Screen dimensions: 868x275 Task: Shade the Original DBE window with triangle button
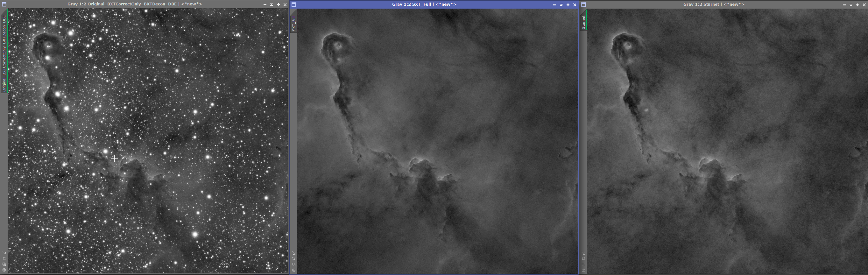pyautogui.click(x=272, y=5)
